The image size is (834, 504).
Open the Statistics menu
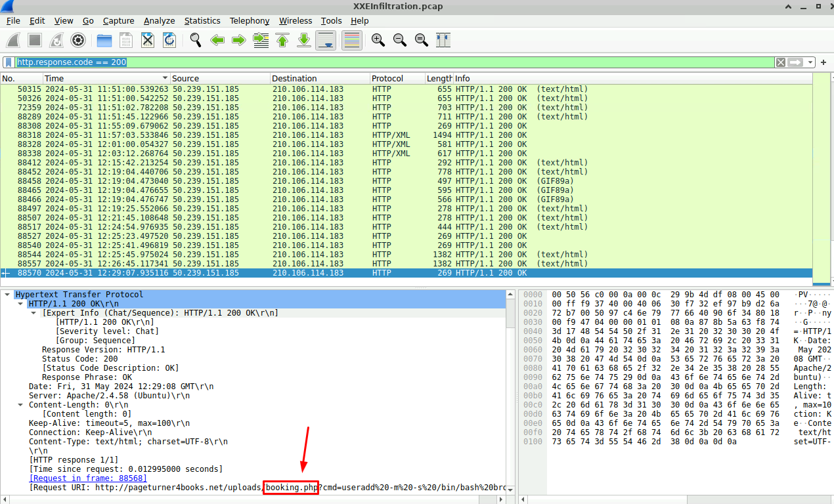click(202, 21)
